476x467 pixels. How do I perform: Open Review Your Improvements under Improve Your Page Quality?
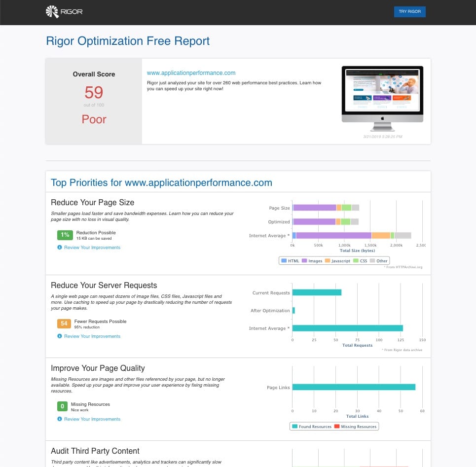92,419
